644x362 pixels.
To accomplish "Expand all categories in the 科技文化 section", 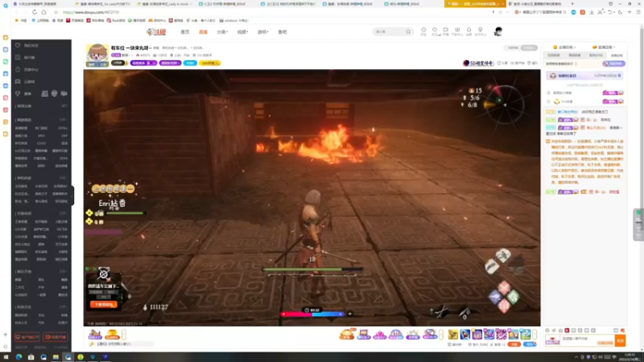I will point(64,306).
